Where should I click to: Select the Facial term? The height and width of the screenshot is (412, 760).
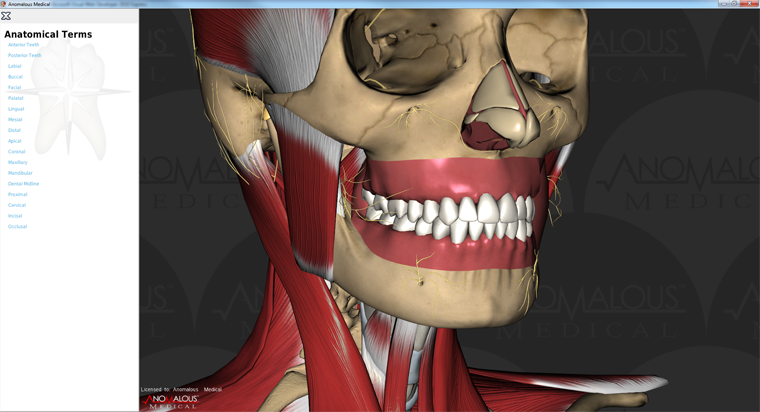pyautogui.click(x=14, y=88)
